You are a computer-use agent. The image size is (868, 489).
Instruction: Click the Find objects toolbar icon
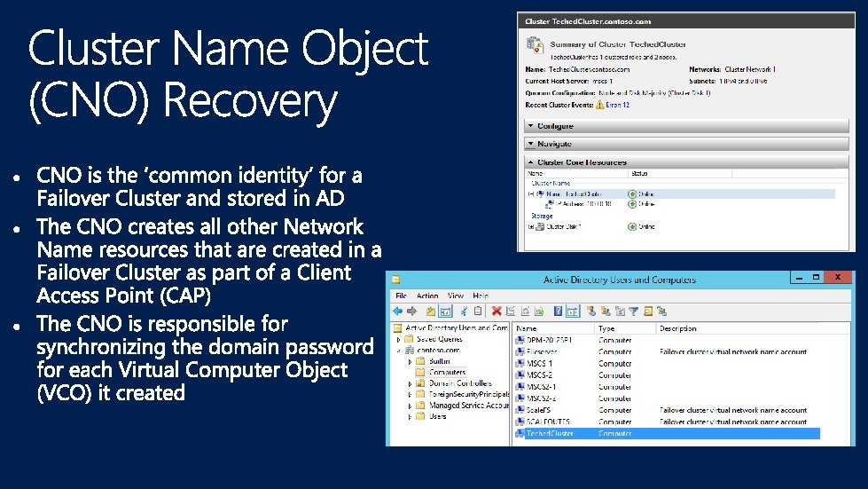[x=648, y=312]
